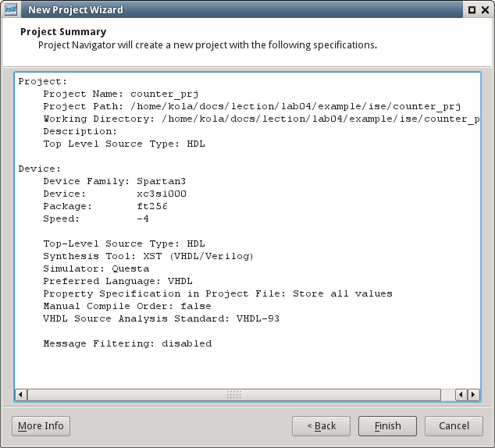
Task: Click Top-Level Source Type: HDL line
Action: click(x=124, y=244)
